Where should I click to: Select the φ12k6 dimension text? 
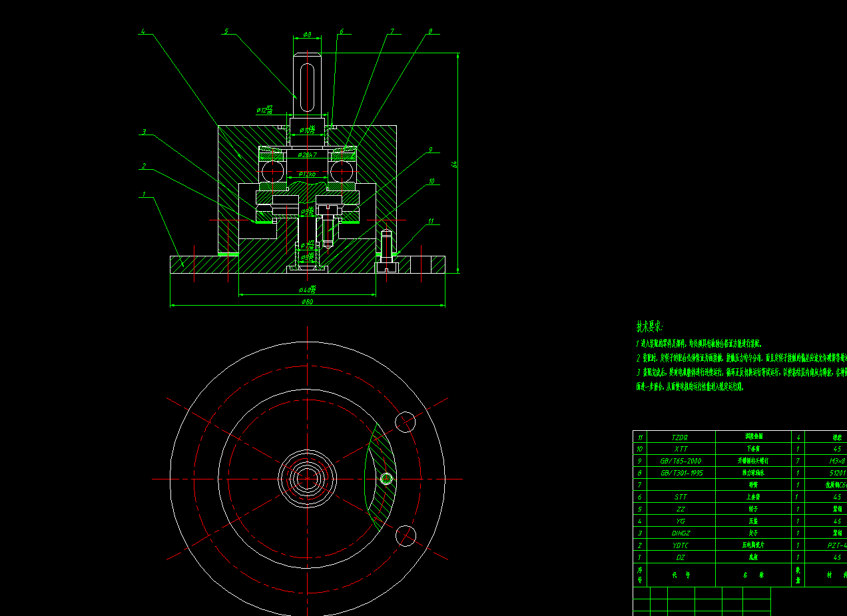[307, 174]
